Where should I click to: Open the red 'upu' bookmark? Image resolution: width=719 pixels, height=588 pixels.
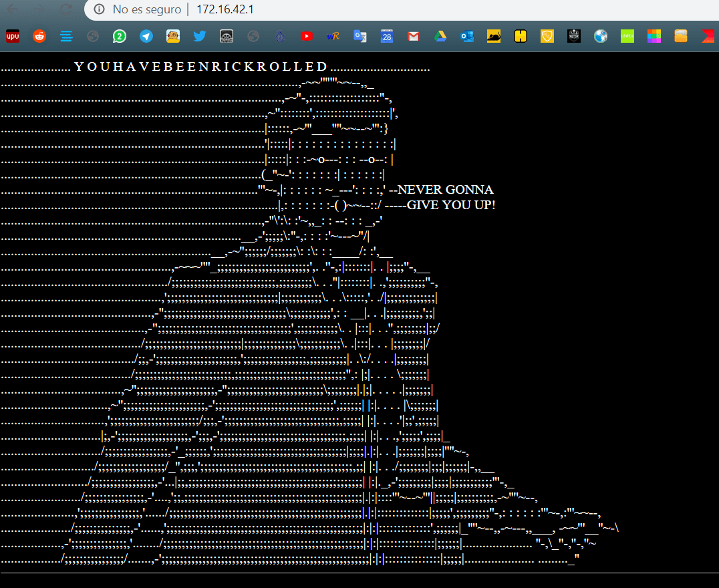tap(13, 36)
